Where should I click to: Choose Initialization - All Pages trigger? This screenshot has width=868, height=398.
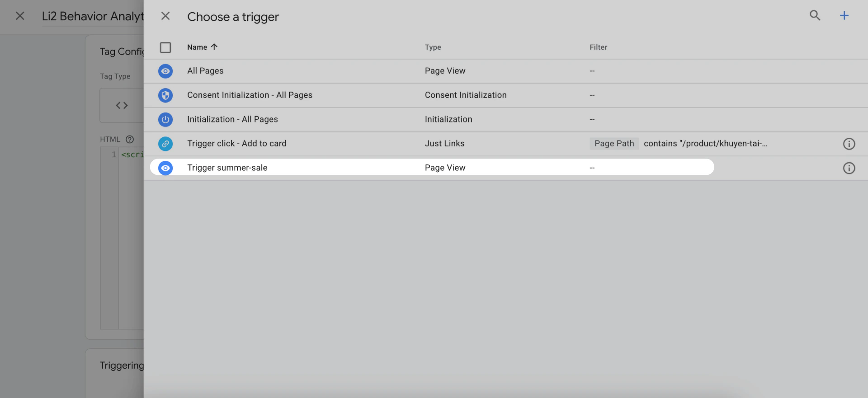click(232, 119)
